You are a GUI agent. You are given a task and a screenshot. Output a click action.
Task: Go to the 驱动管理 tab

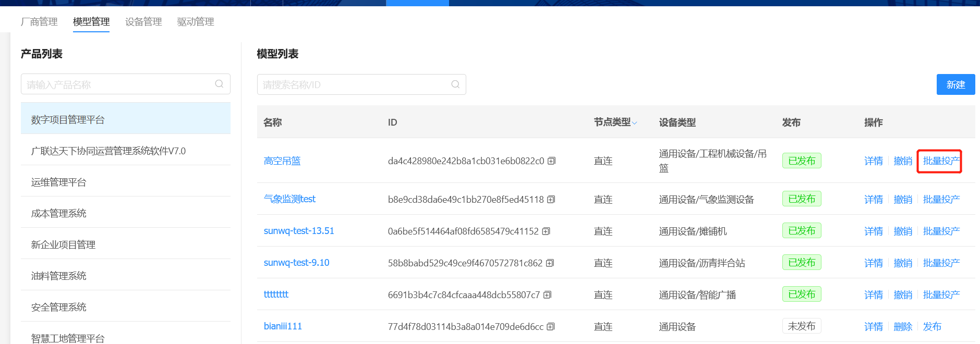pos(196,22)
